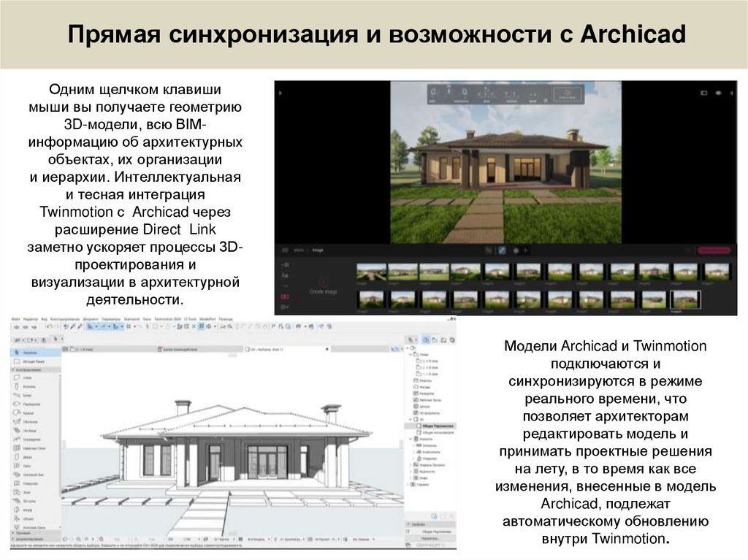Switch to the 3D view tab in Archicad
The height and width of the screenshot is (560, 748).
pyautogui.click(x=286, y=350)
